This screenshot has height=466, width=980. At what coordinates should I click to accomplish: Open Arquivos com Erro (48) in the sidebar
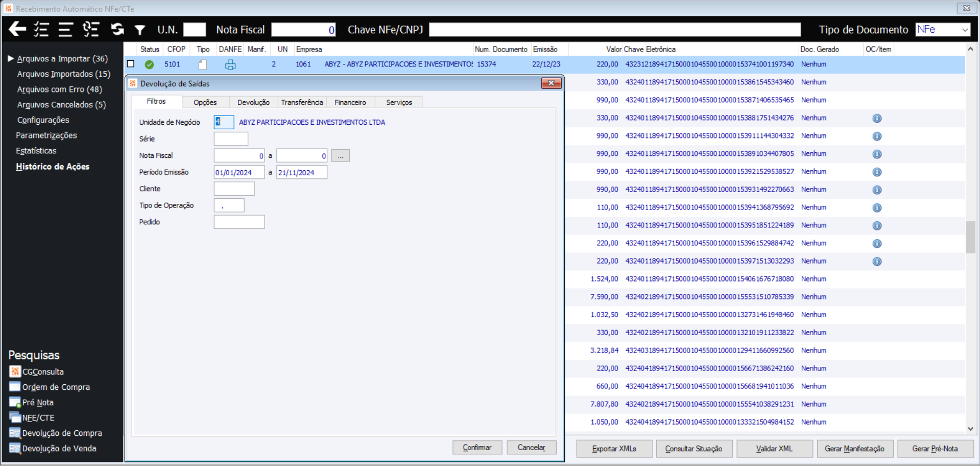click(x=60, y=89)
